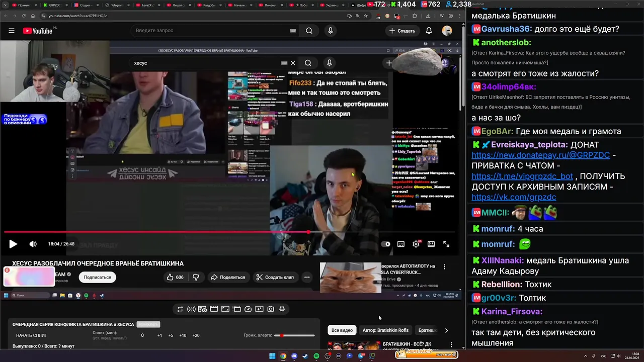Add +1 minute to split
Viewport: 644px width, 362px height.
pyautogui.click(x=159, y=335)
